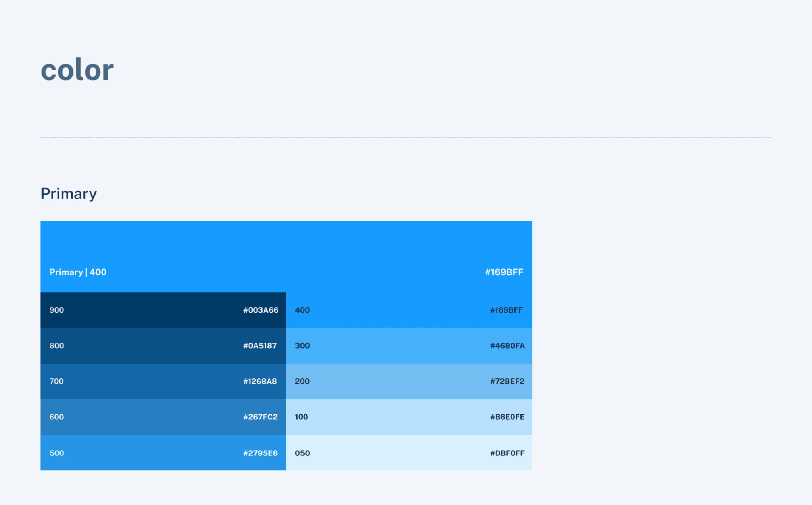This screenshot has height=505, width=812.
Task: Click the #003A66 hex code
Action: point(261,310)
